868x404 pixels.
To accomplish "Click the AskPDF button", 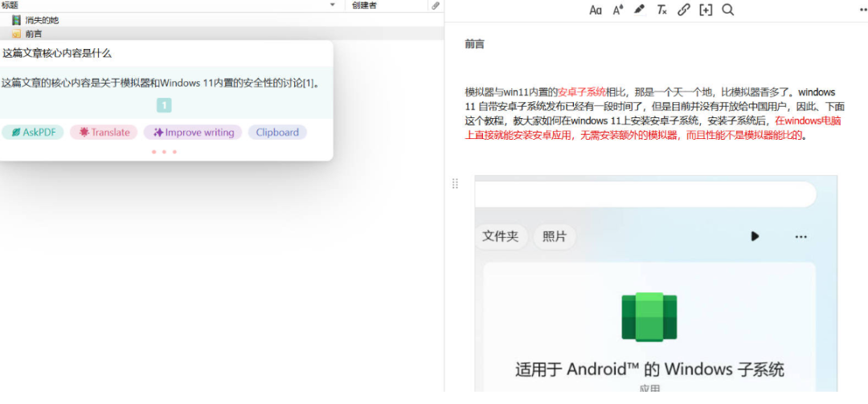I will pyautogui.click(x=33, y=133).
